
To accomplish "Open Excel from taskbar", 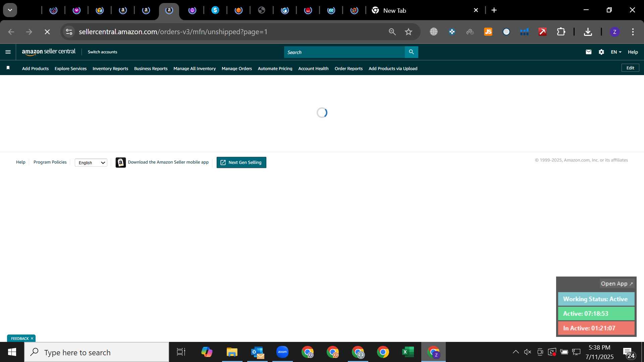I will 408,352.
